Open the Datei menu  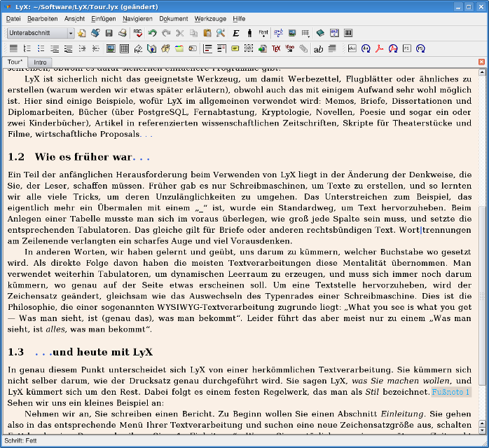click(13, 19)
